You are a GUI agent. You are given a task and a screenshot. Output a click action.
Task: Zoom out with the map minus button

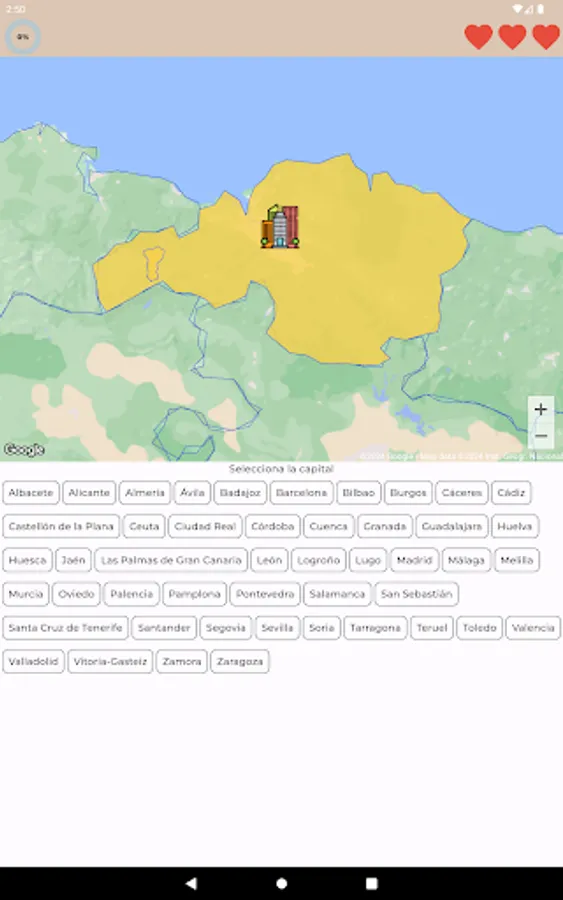[x=541, y=436]
